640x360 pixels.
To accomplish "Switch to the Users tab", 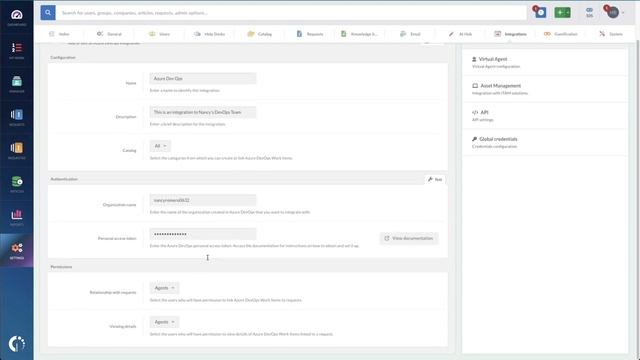I will tap(160, 34).
